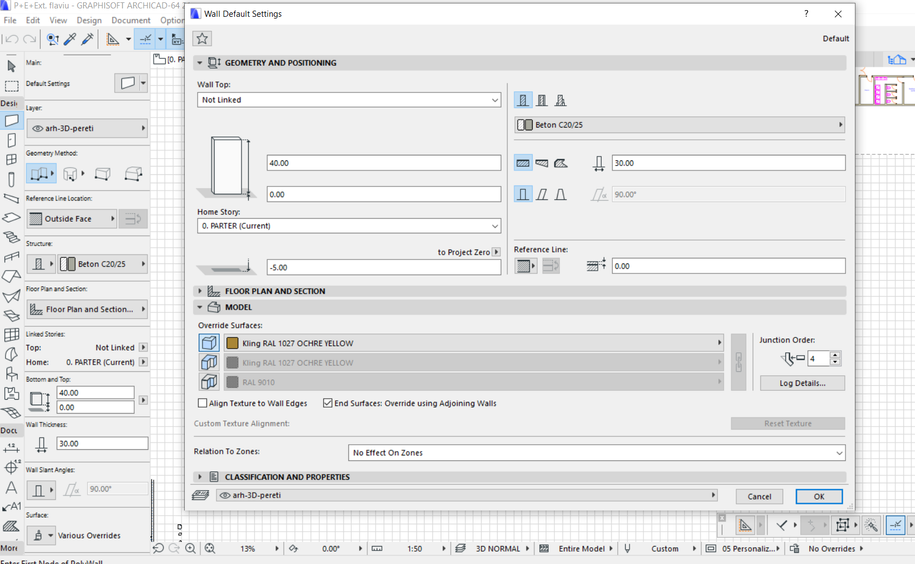This screenshot has height=564, width=915.
Task: Select the Composite wall structure icon
Action: [x=542, y=100]
